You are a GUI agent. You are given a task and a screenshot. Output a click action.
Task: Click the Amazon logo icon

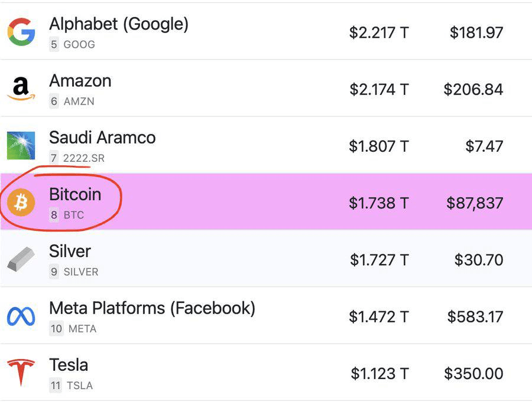click(21, 89)
